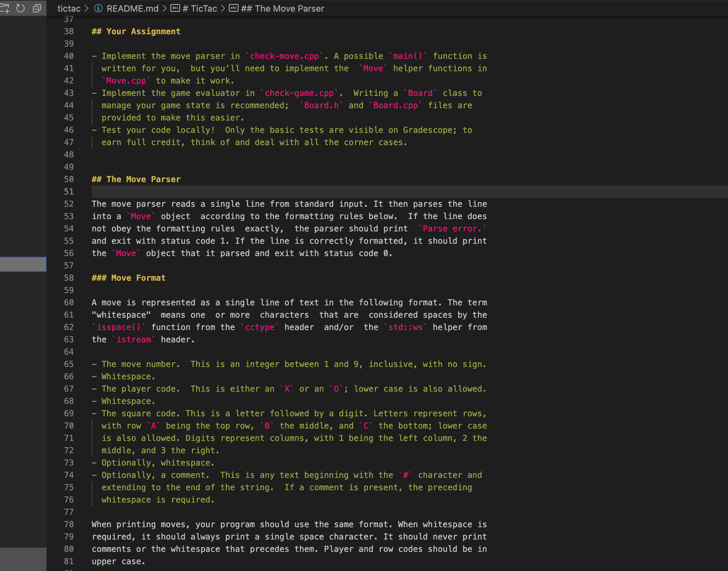The width and height of the screenshot is (728, 571).
Task: Click the Refresh Explorer icon
Action: point(21,8)
